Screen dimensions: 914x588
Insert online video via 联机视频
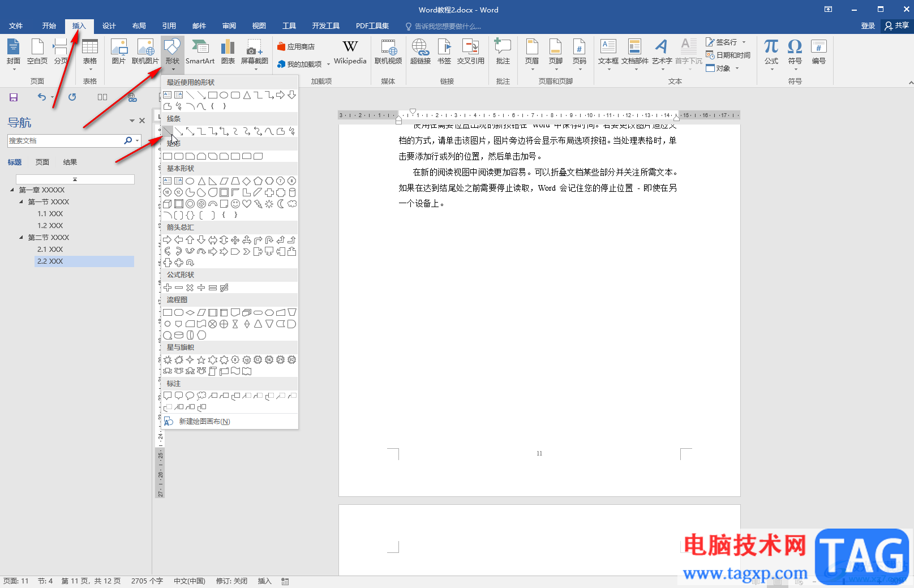click(x=388, y=51)
